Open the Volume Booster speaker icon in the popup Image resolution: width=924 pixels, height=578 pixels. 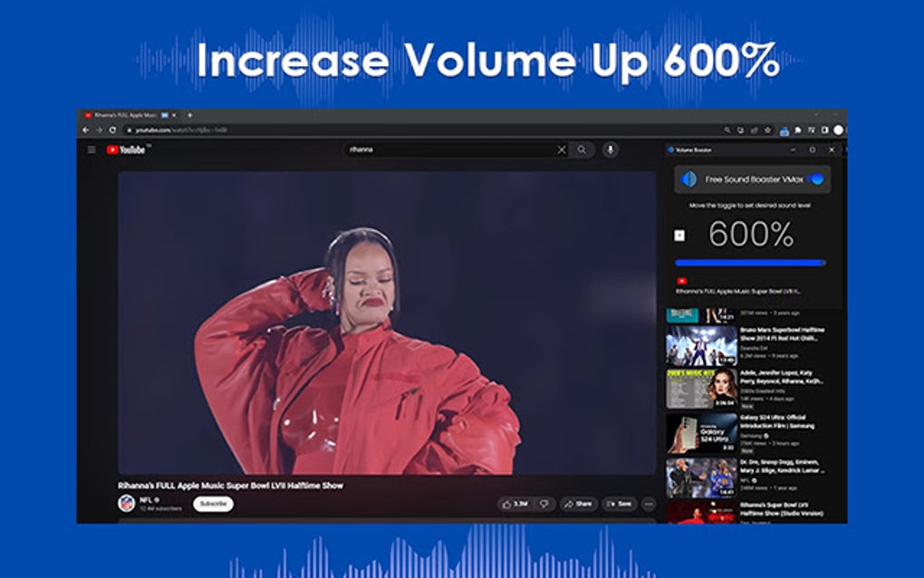(x=688, y=178)
